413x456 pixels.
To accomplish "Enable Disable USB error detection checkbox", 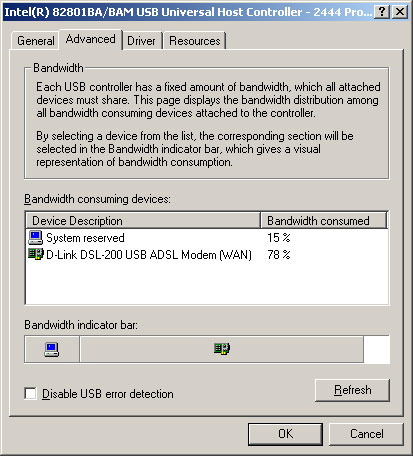I will coord(30,393).
